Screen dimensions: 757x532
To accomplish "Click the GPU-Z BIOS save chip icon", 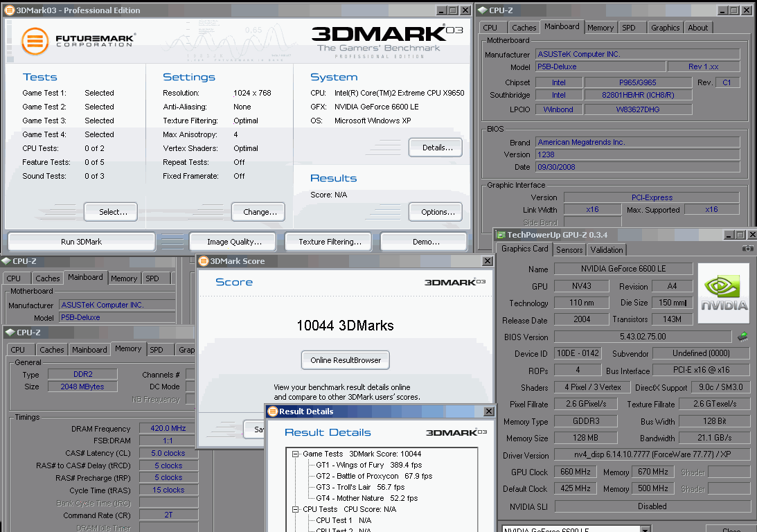I will tap(742, 337).
